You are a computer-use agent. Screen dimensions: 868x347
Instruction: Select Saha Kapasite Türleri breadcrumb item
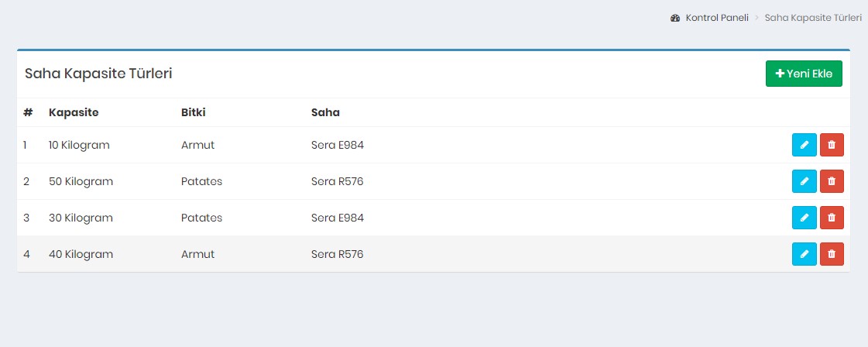813,17
